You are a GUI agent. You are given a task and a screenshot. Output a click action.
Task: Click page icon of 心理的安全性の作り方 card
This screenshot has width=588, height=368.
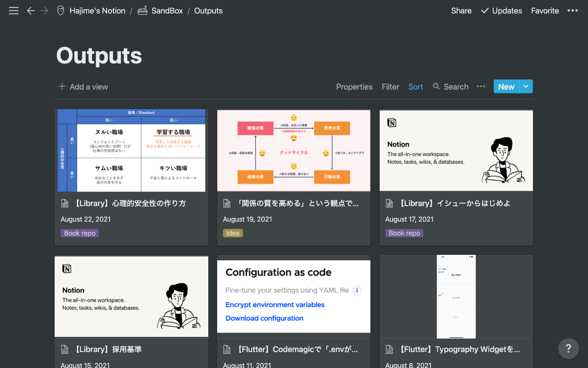click(65, 204)
